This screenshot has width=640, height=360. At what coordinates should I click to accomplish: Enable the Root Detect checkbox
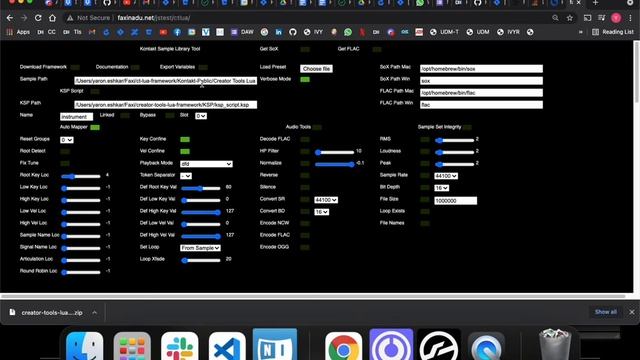click(x=65, y=151)
